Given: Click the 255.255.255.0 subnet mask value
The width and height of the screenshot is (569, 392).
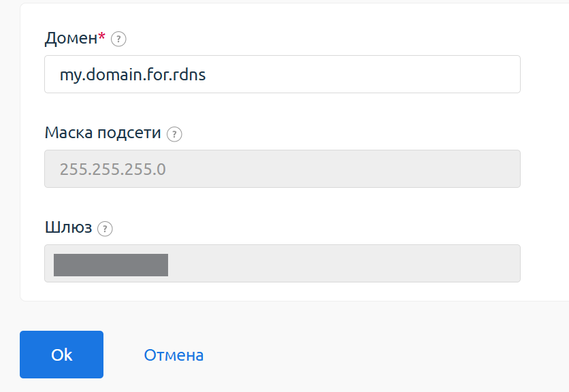Looking at the screenshot, I should 113,169.
